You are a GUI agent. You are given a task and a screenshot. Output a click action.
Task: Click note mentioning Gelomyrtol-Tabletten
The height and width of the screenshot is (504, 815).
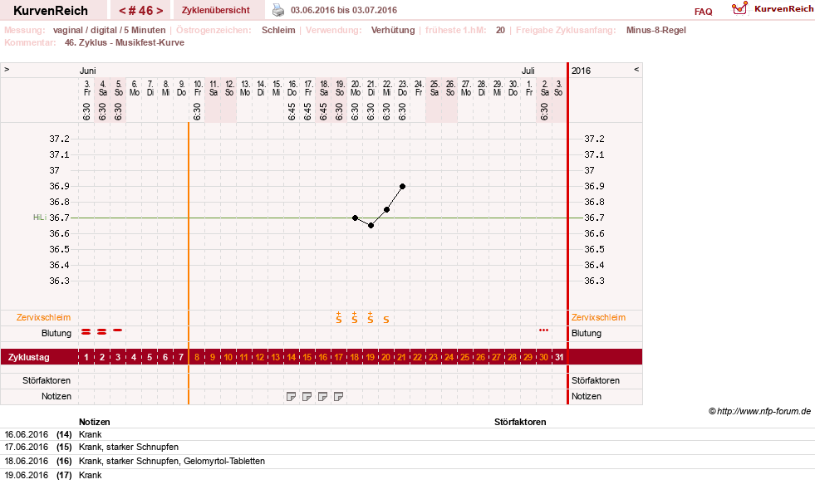pyautogui.click(x=171, y=462)
